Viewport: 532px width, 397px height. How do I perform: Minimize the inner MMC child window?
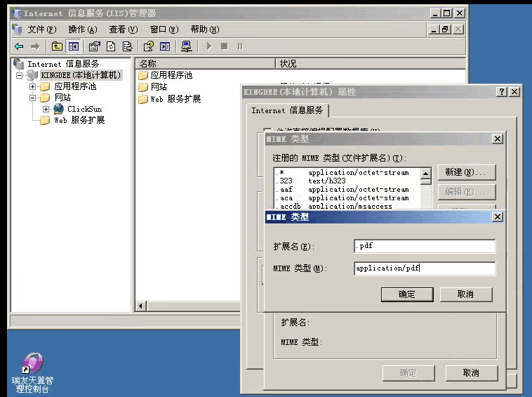pyautogui.click(x=434, y=30)
